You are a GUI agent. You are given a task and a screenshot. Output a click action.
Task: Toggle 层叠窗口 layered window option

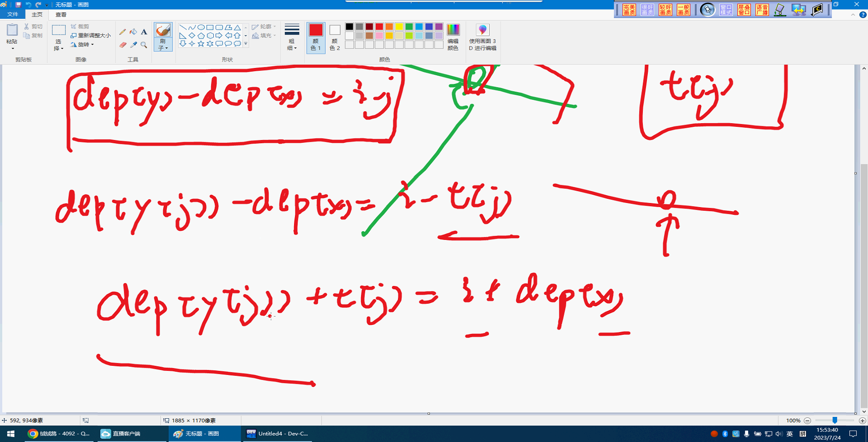click(x=744, y=10)
